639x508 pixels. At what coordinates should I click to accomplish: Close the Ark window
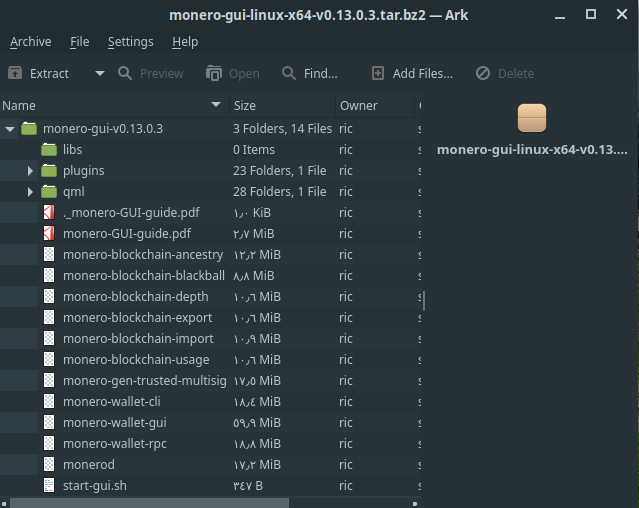pos(622,14)
